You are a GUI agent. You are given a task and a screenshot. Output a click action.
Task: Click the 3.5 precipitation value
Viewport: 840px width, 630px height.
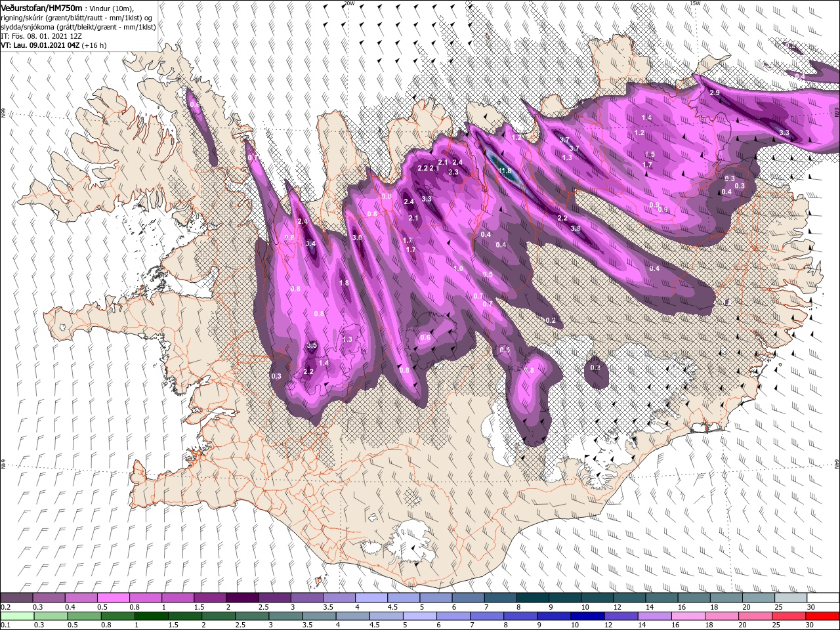(312, 345)
